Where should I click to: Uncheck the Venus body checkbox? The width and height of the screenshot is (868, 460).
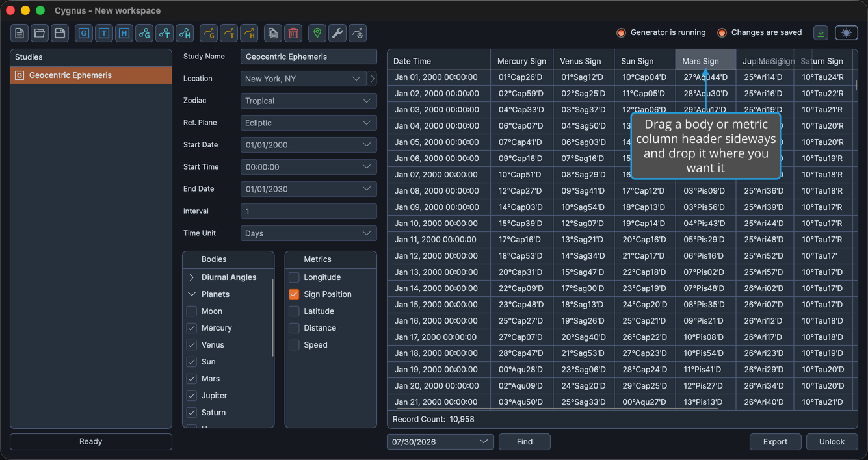[192, 345]
